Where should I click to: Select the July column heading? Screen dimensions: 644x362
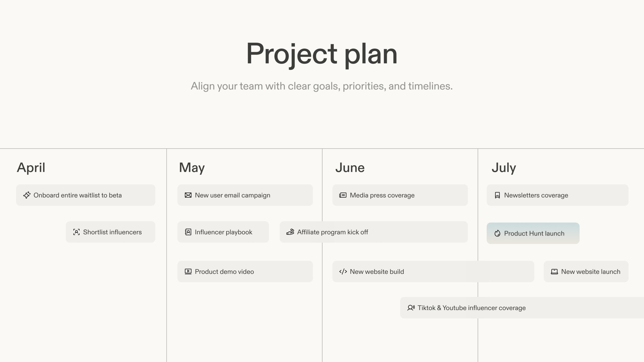[x=504, y=167]
